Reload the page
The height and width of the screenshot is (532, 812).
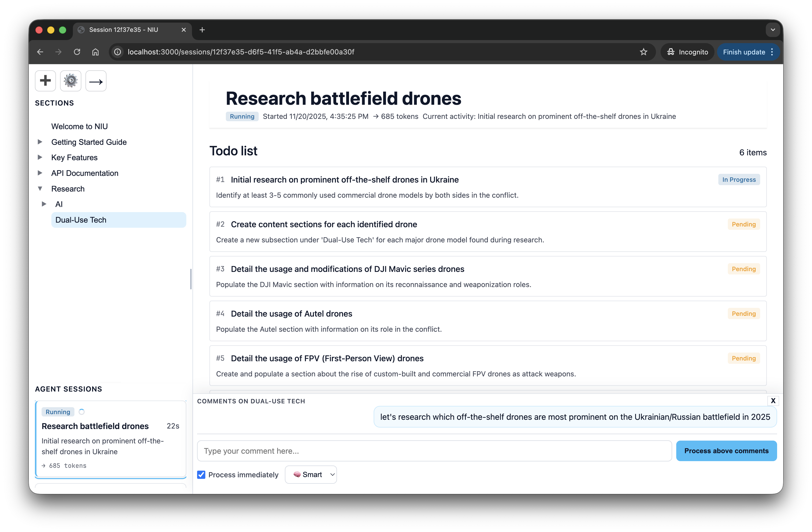[x=77, y=52]
